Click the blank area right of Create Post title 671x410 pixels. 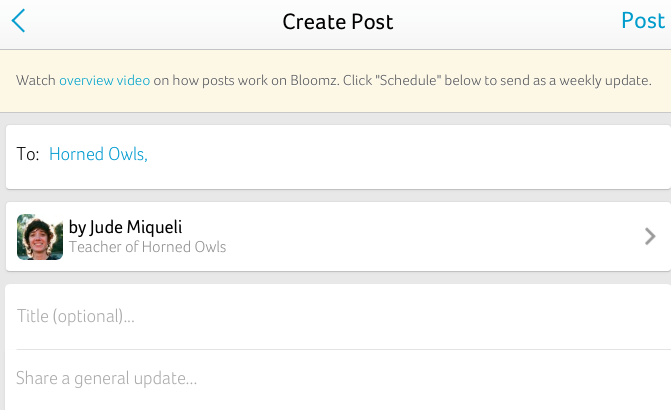[x=505, y=22]
